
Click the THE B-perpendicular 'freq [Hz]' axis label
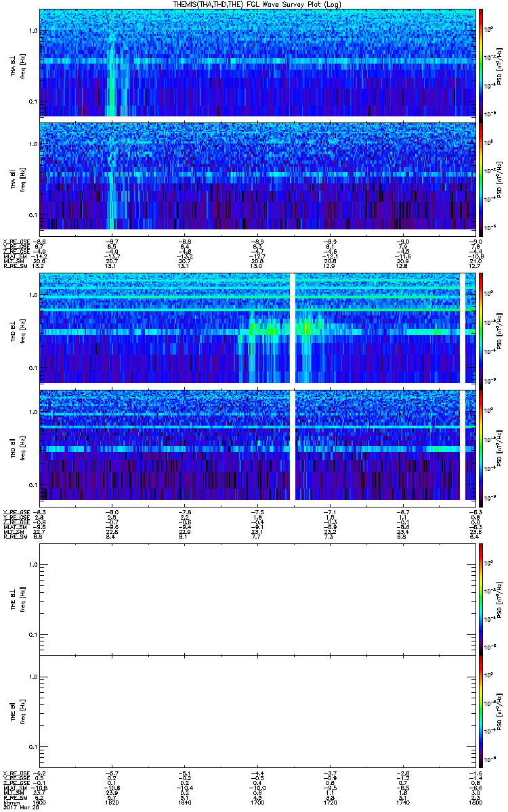22,598
